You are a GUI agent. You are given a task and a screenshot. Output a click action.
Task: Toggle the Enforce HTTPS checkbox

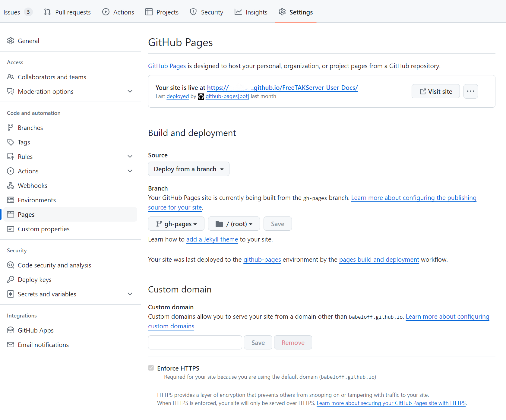tap(151, 368)
